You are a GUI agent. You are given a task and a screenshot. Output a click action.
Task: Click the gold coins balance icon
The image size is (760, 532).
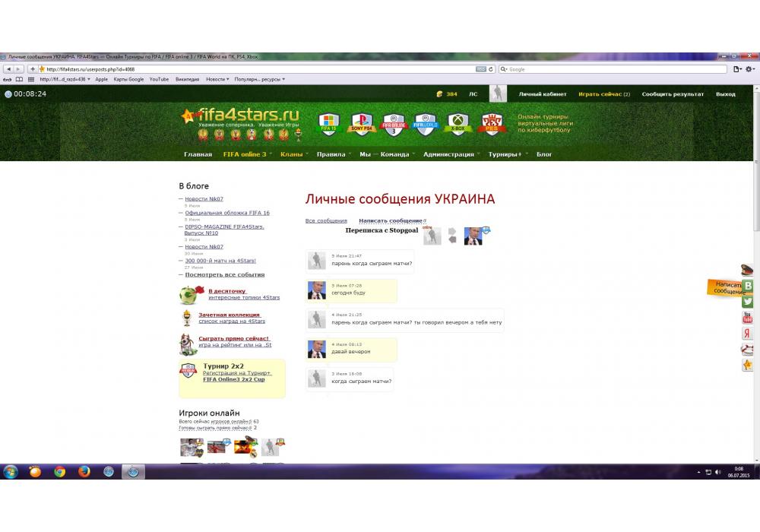point(439,94)
